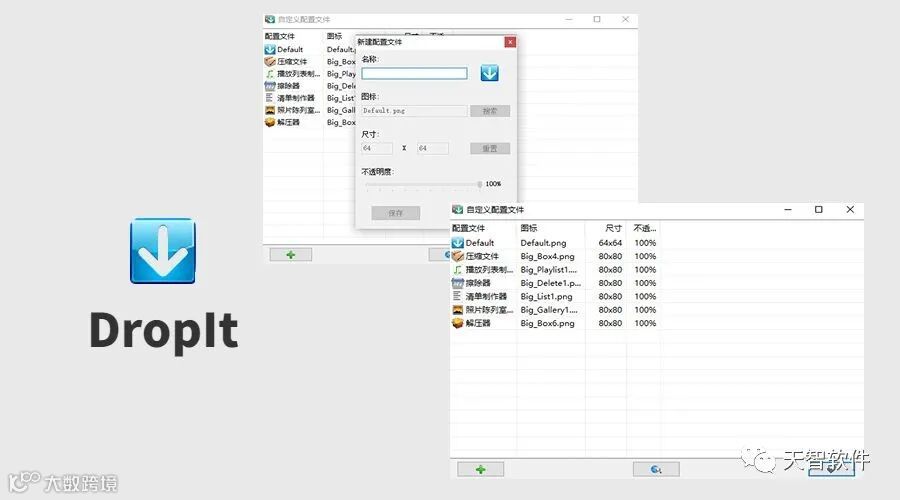Image resolution: width=900 pixels, height=500 pixels.
Task: Click the green plus add button, front window
Action: 480,470
